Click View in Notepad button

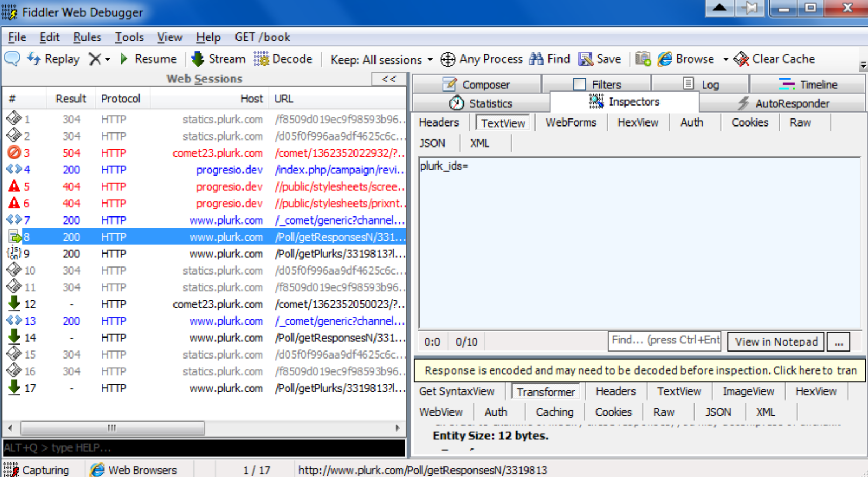click(776, 342)
